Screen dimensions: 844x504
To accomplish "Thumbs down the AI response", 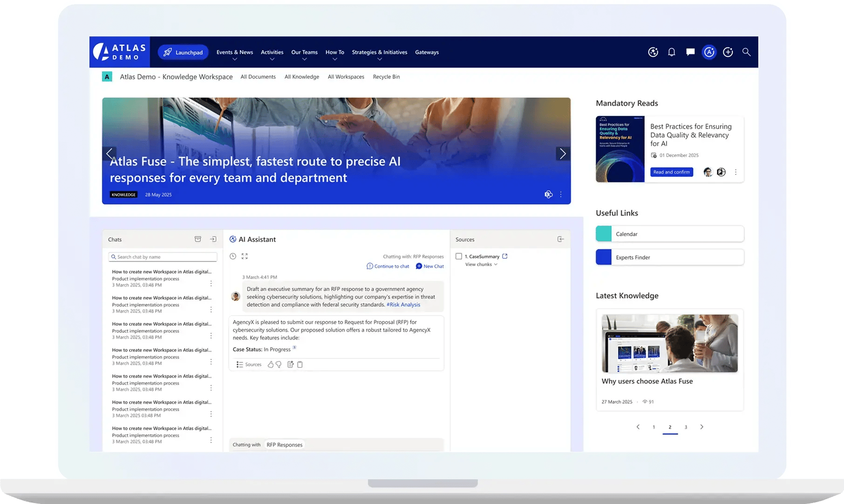I will [x=279, y=364].
